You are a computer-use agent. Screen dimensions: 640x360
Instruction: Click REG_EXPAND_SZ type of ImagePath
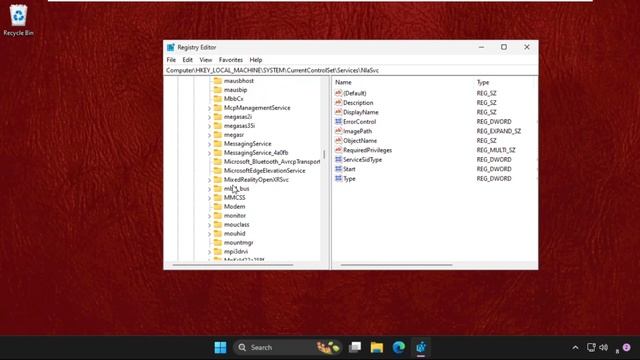pyautogui.click(x=499, y=131)
